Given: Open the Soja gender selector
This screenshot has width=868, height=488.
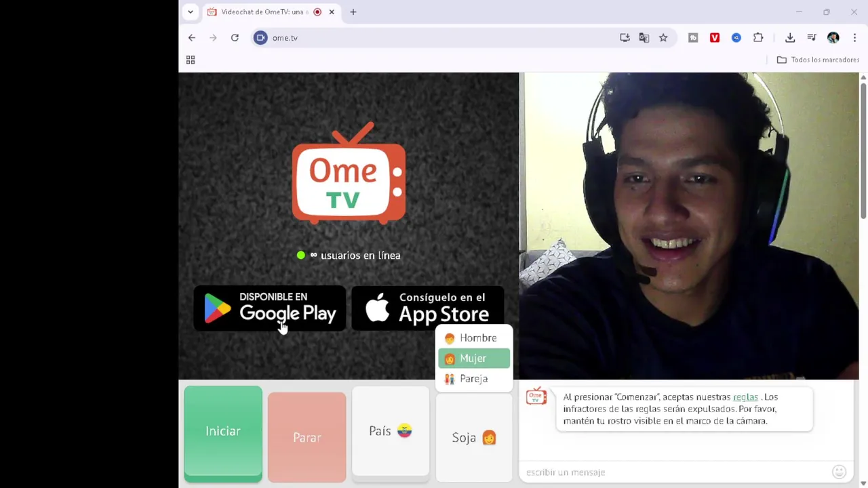Looking at the screenshot, I should pyautogui.click(x=474, y=438).
